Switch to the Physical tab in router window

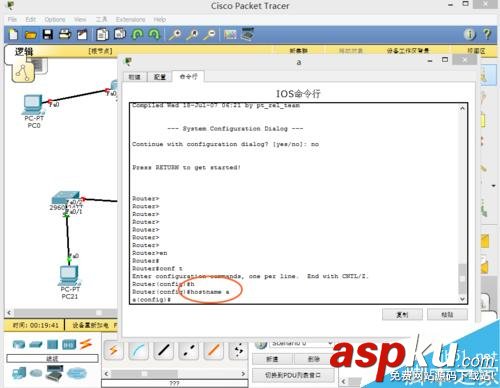coord(134,77)
